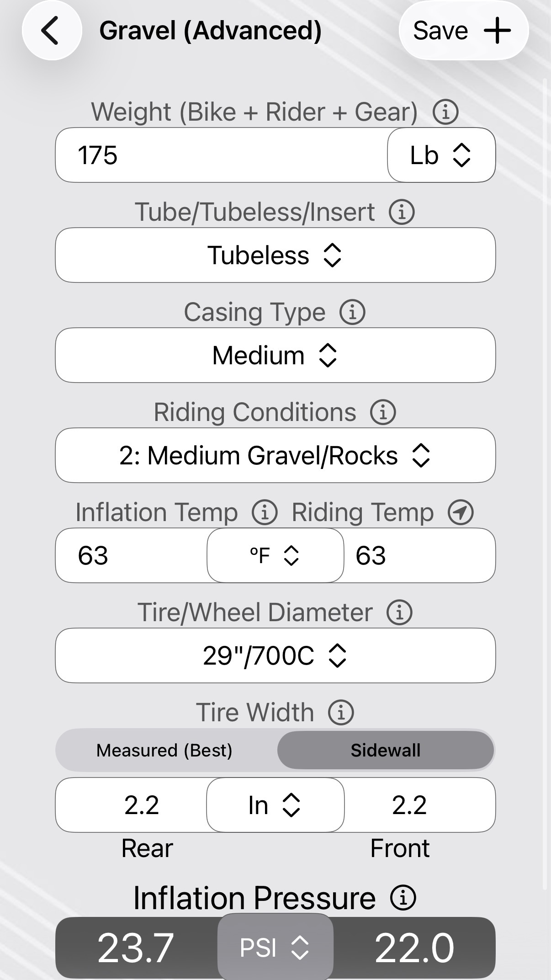Show Casing Type info
This screenshot has height=980, width=551.
coord(352,312)
